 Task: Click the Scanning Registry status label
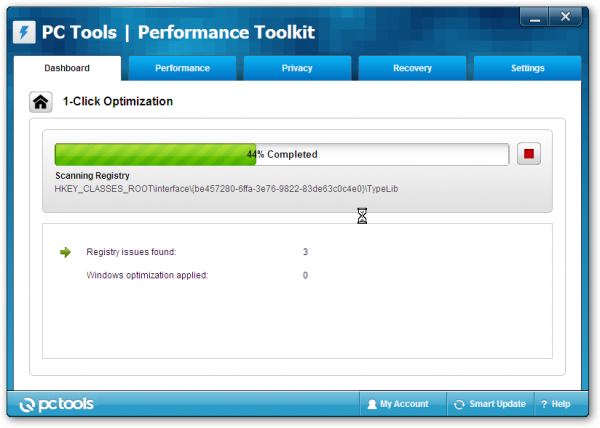click(92, 176)
